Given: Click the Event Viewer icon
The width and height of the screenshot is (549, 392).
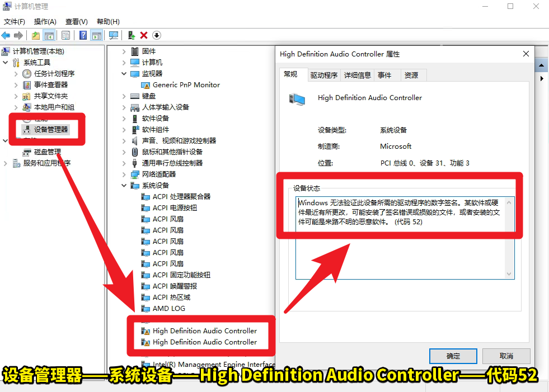Looking at the screenshot, I should pyautogui.click(x=27, y=85).
